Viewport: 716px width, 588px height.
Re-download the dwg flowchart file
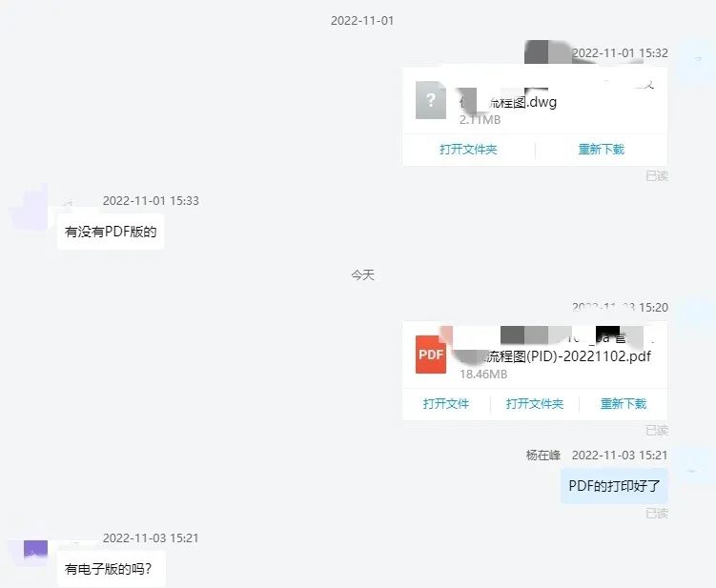601,150
